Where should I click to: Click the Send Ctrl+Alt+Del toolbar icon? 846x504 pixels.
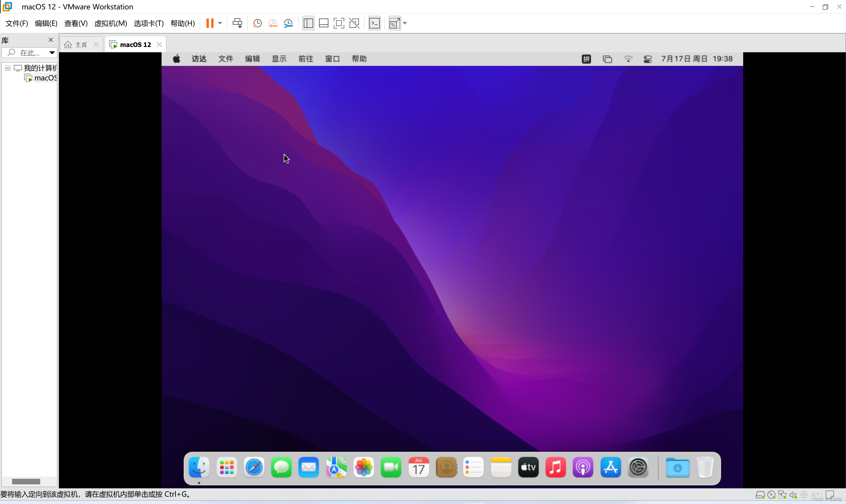click(x=237, y=23)
